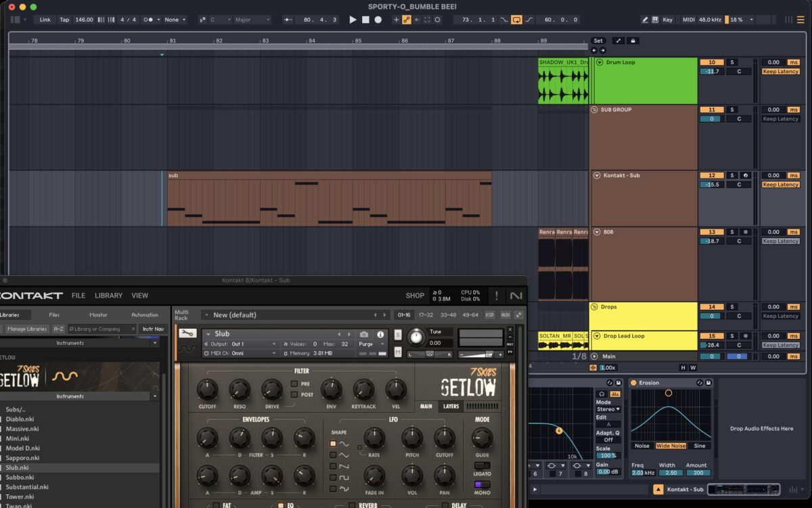Select square wave LFO shape
Screen dimensions: 812x508
click(x=333, y=478)
